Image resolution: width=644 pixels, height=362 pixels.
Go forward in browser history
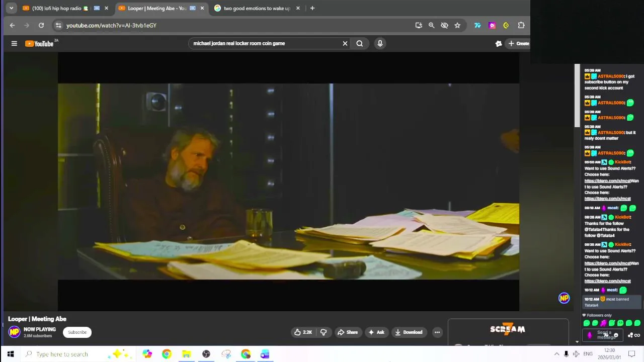[x=27, y=25]
